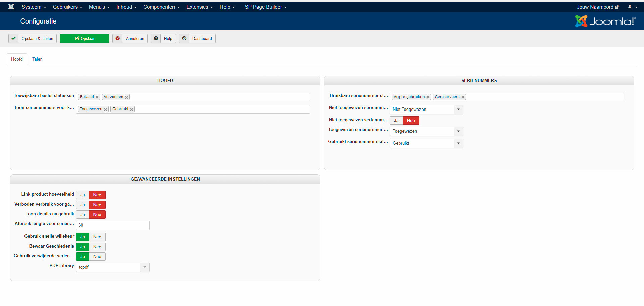This screenshot has width=644, height=306.
Task: Open the Menu's menu
Action: 99,7
